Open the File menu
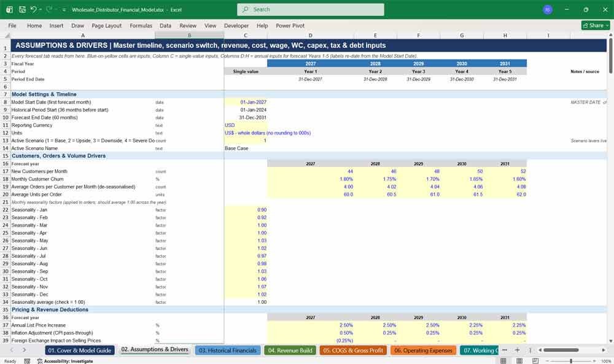The height and width of the screenshot is (364, 614). click(x=12, y=25)
